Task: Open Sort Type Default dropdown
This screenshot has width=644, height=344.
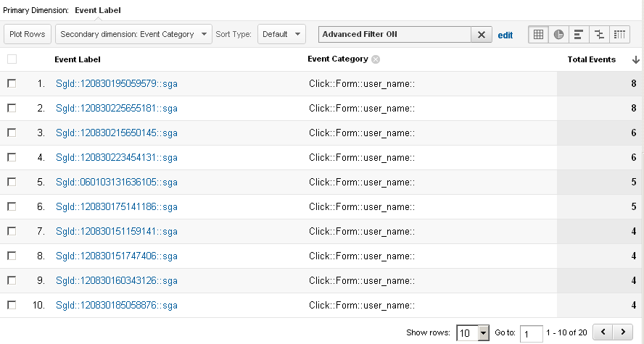Action: (282, 34)
